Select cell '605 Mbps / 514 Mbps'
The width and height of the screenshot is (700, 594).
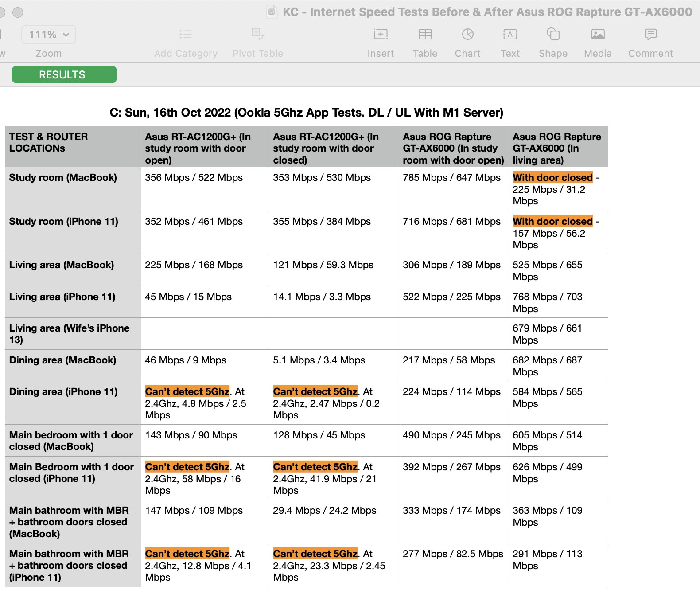pyautogui.click(x=559, y=441)
